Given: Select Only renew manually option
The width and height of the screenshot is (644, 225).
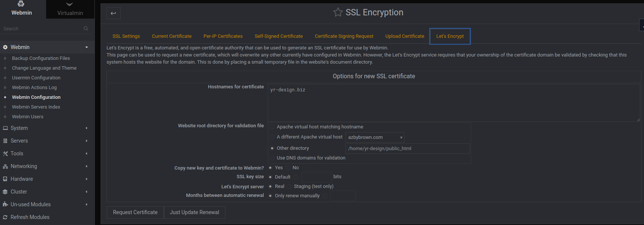Looking at the screenshot, I should 270,196.
